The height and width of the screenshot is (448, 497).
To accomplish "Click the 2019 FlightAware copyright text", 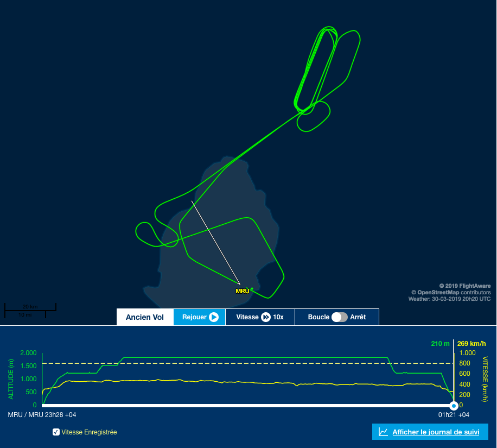I will pos(465,286).
